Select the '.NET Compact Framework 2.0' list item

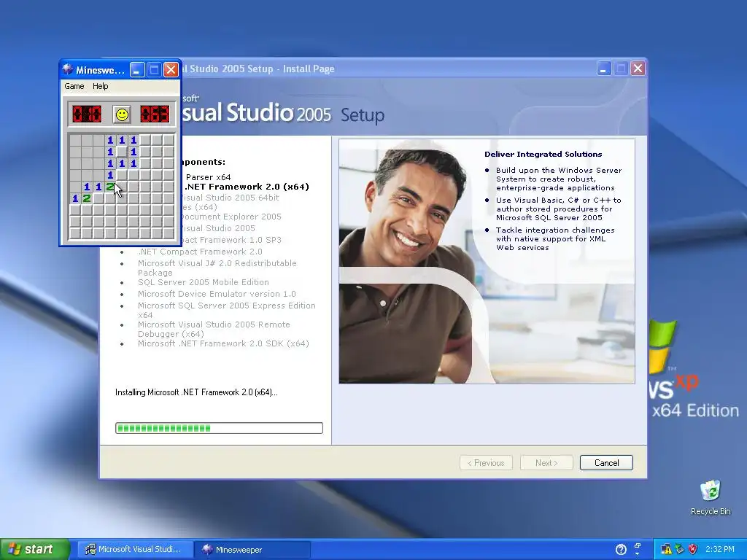(200, 252)
